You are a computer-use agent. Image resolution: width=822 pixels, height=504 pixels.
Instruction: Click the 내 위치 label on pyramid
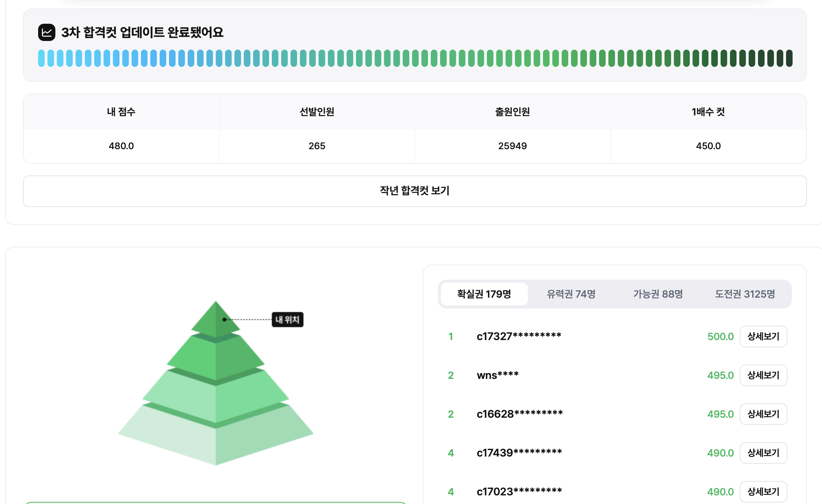[x=288, y=320]
